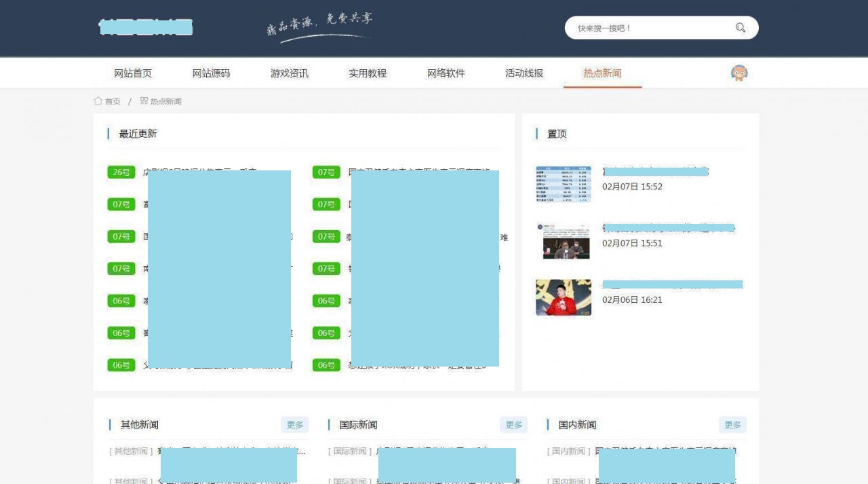Click the grid icon beside 热点新闻 breadcrumb

144,100
